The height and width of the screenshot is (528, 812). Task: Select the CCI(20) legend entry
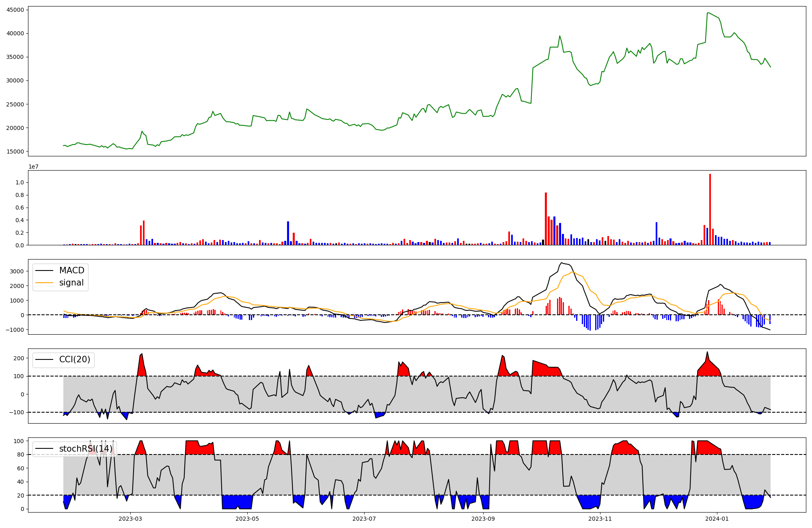[75, 359]
